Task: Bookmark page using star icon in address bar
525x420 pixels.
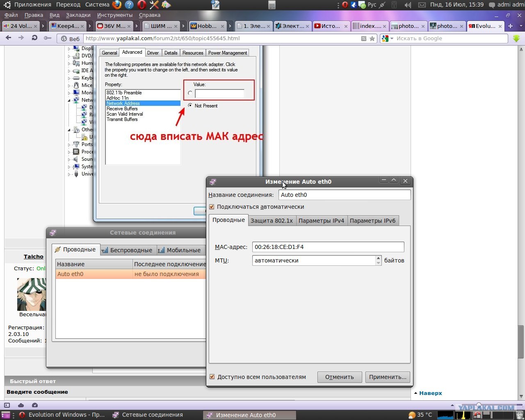Action: pyautogui.click(x=372, y=39)
